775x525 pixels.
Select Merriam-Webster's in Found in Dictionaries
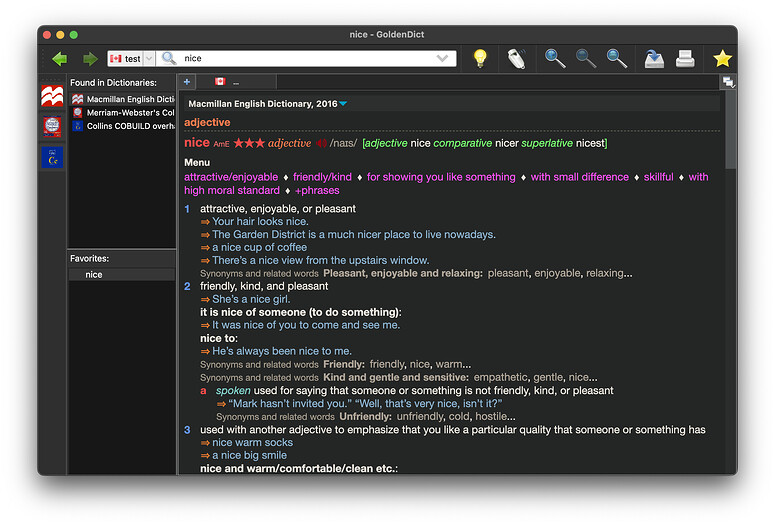(x=129, y=113)
